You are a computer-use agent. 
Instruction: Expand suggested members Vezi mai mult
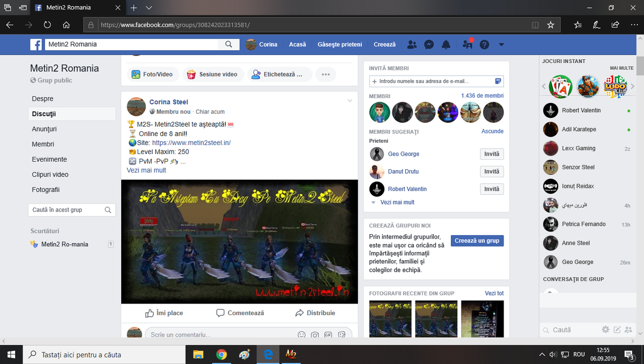397,202
